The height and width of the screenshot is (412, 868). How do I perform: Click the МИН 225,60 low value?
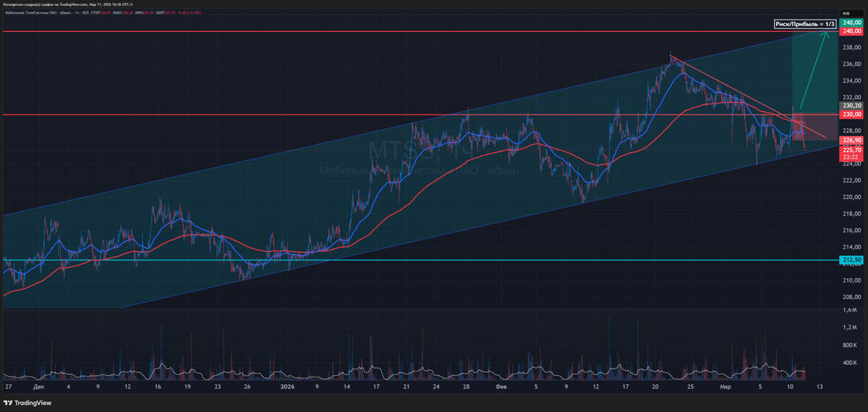tap(144, 12)
